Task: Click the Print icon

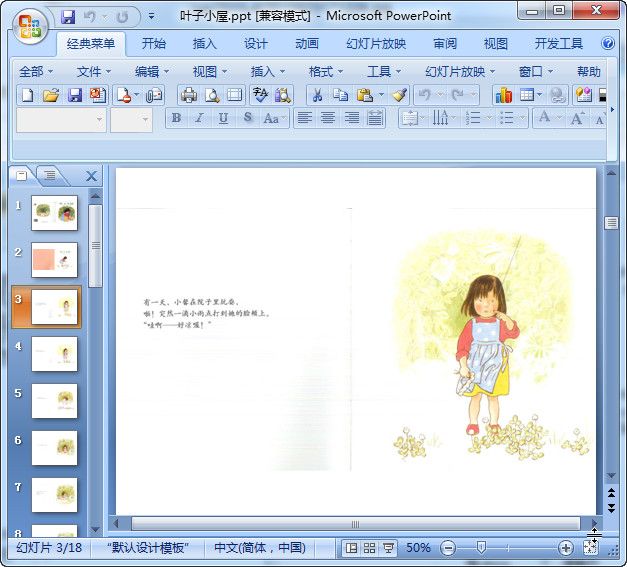Action: pos(189,95)
